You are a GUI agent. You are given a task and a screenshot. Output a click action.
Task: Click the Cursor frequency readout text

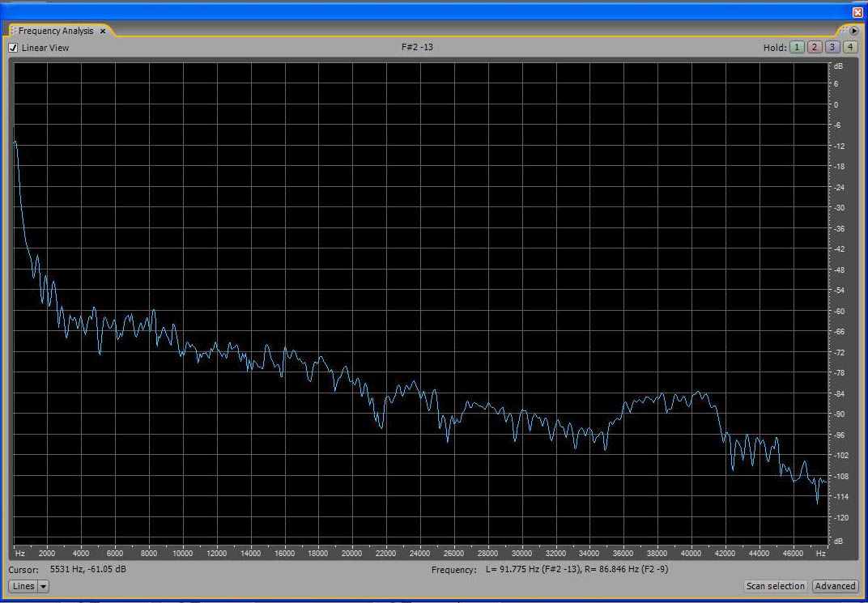tap(87, 570)
